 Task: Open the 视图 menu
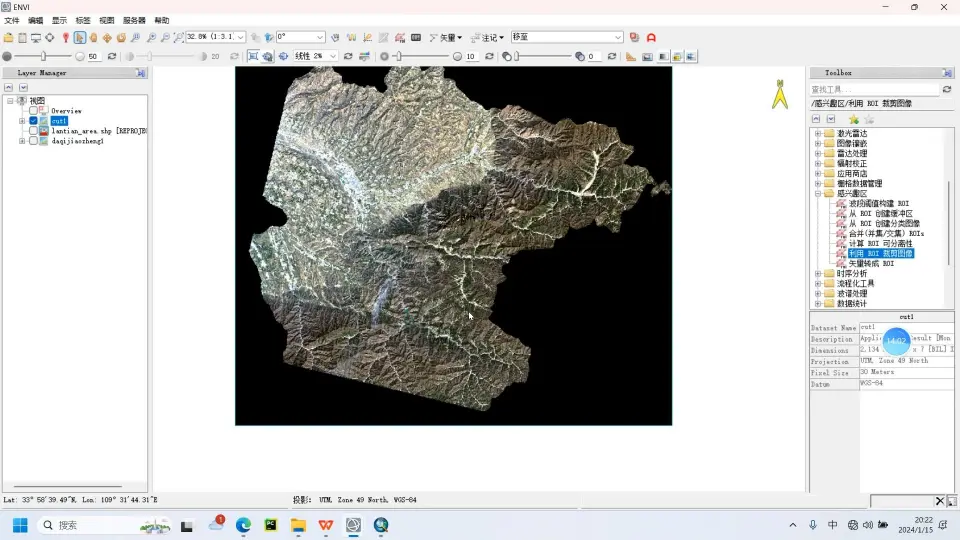(x=107, y=20)
